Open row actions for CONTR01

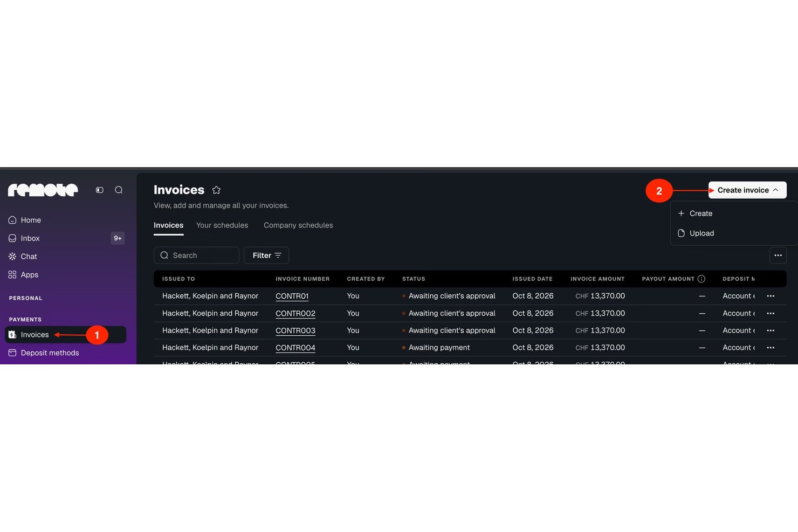[771, 296]
